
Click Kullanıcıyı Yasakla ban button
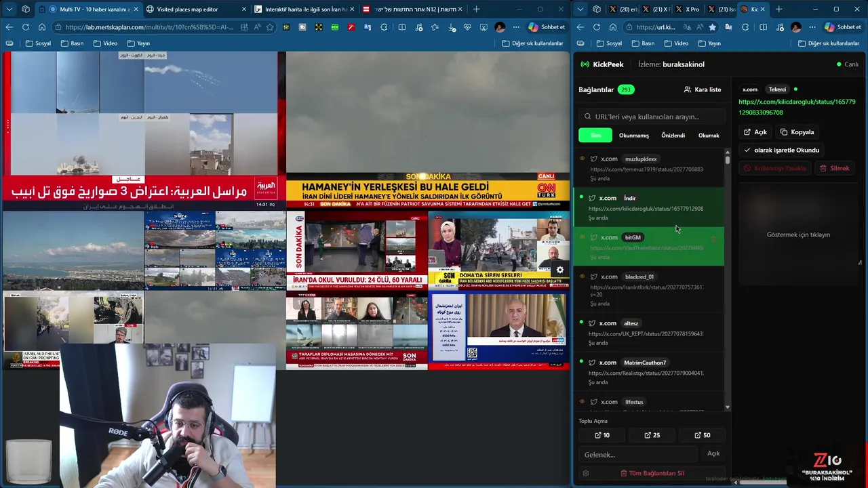pyautogui.click(x=775, y=168)
